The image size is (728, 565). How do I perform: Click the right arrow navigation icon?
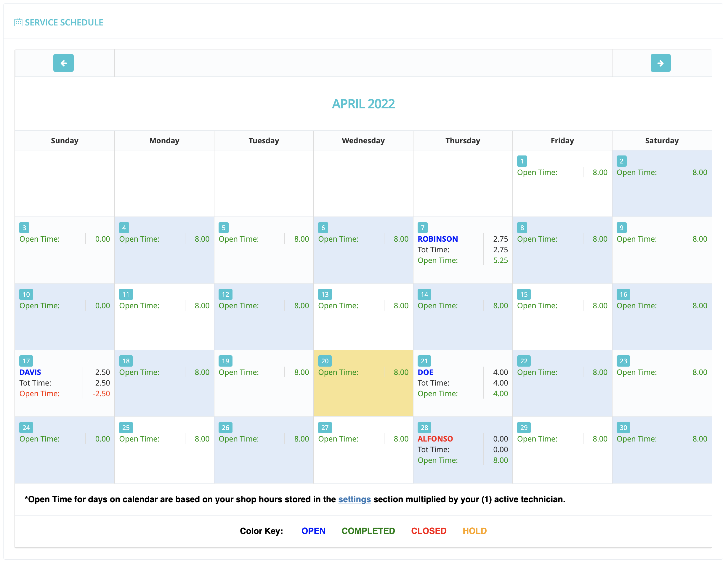661,63
